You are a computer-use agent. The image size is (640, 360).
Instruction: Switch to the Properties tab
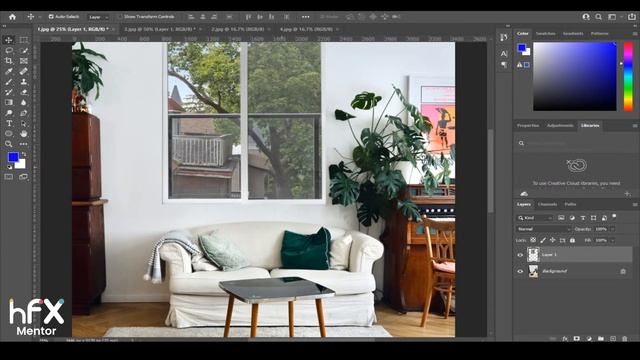click(528, 125)
